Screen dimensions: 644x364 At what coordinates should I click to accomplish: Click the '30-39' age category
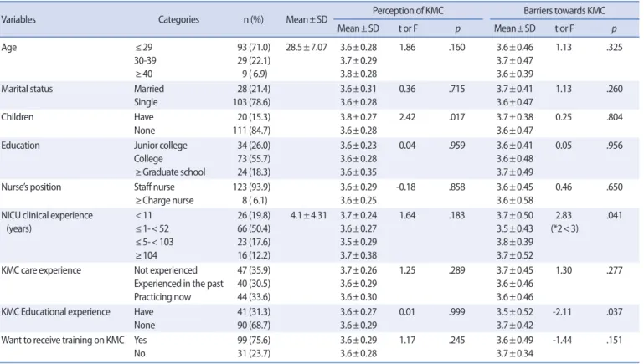click(145, 61)
